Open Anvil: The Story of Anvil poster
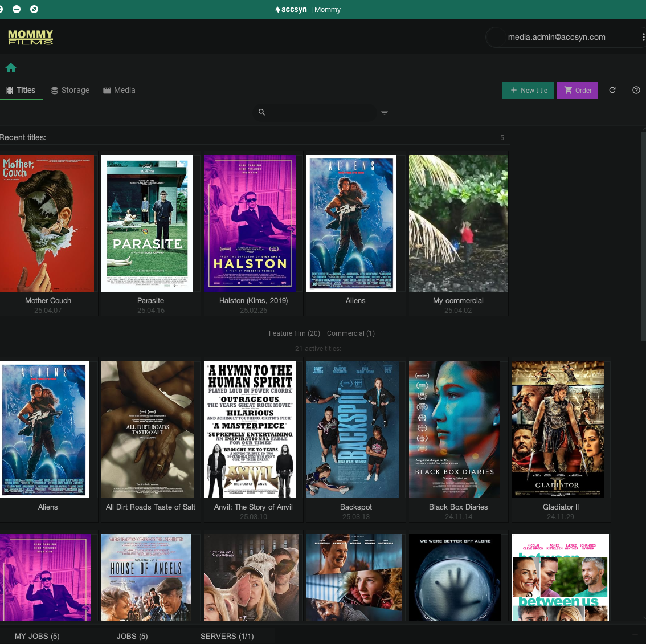This screenshot has width=646, height=644. pos(250,429)
